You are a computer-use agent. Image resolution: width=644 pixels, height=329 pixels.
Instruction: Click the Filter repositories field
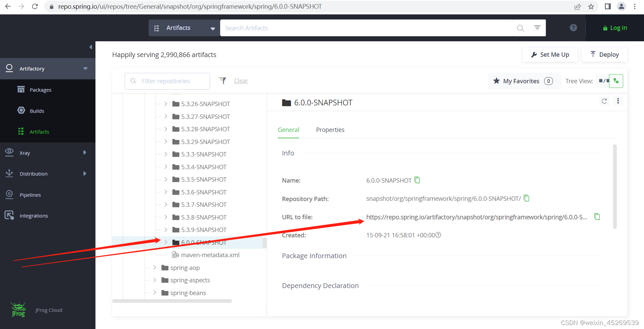coord(167,81)
